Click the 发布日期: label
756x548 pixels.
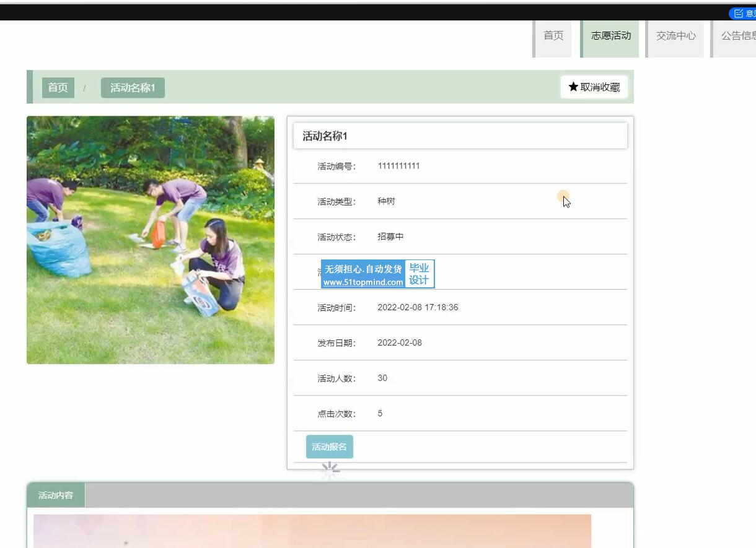(x=337, y=342)
